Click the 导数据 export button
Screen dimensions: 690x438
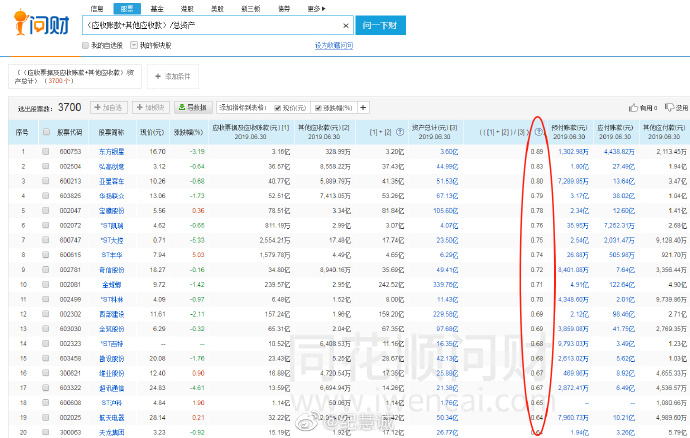(x=193, y=107)
